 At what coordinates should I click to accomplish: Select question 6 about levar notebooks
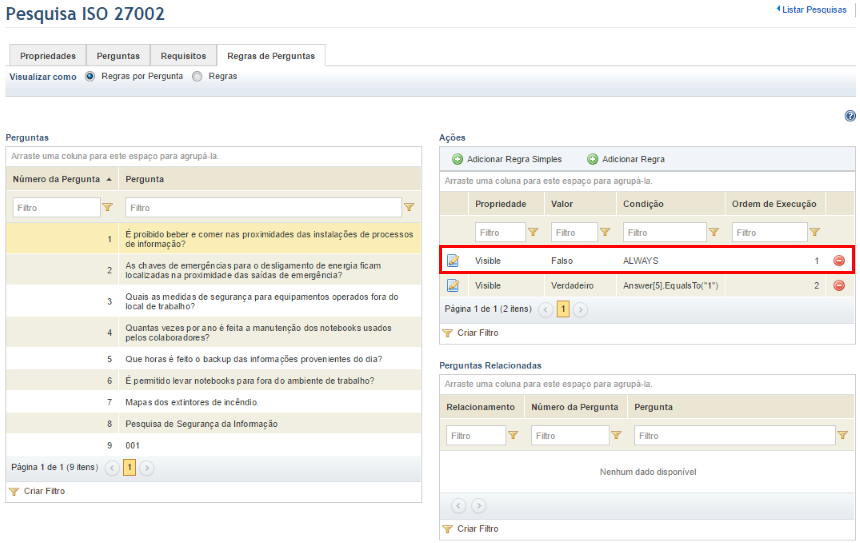coord(213,380)
